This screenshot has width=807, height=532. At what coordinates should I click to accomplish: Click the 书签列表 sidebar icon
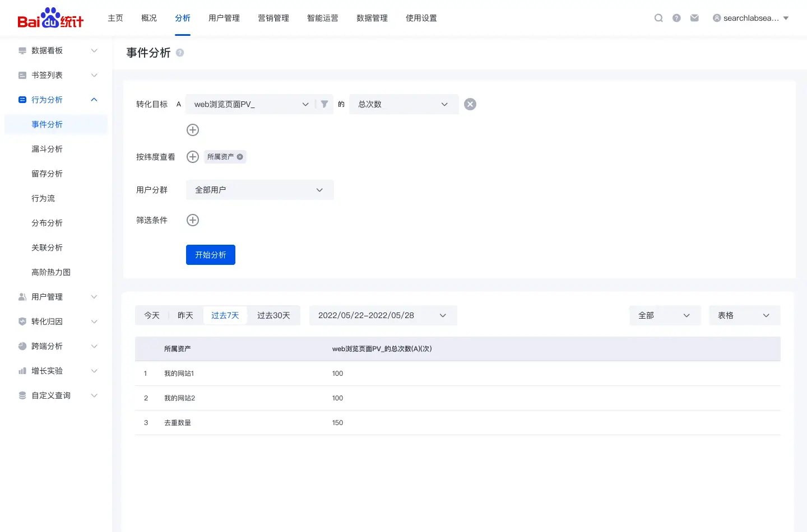22,75
